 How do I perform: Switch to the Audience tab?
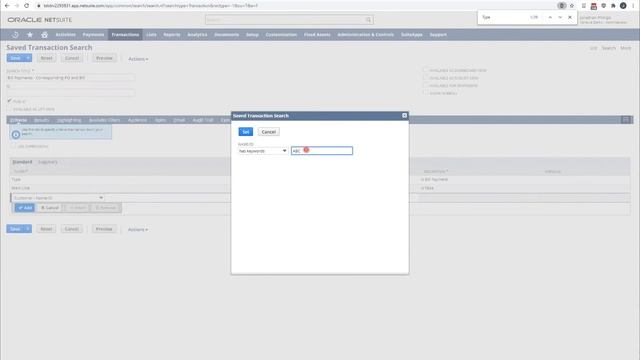click(137, 120)
